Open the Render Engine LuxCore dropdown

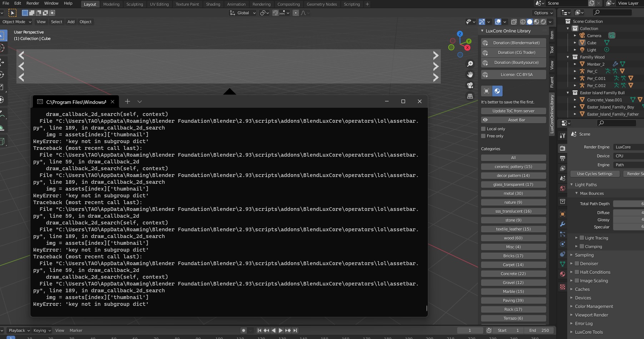628,147
